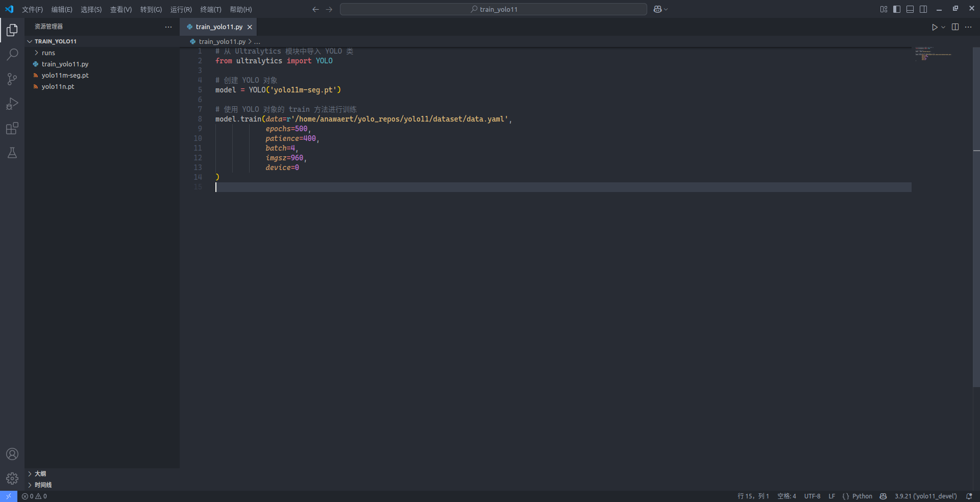The width and height of the screenshot is (980, 502).
Task: Open the Testing flask view
Action: (12, 153)
